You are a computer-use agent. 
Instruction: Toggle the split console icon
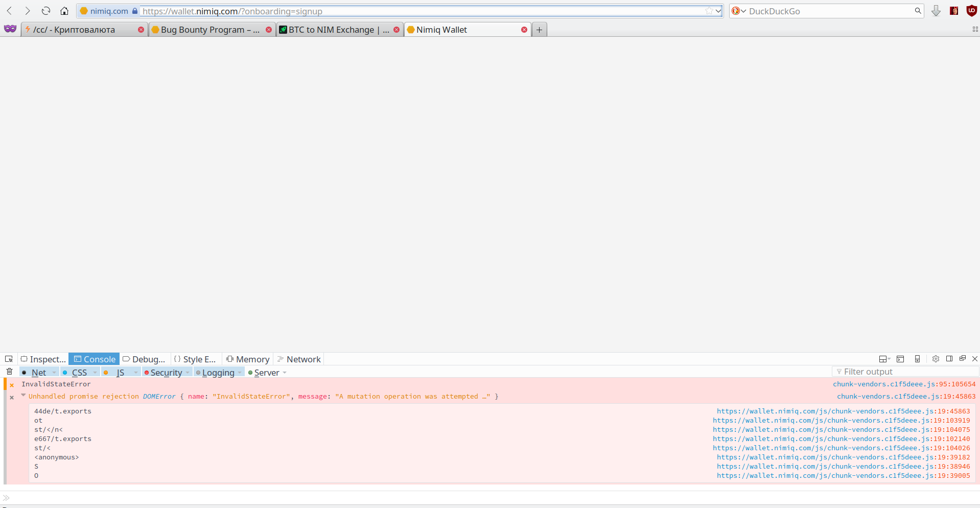(x=900, y=359)
